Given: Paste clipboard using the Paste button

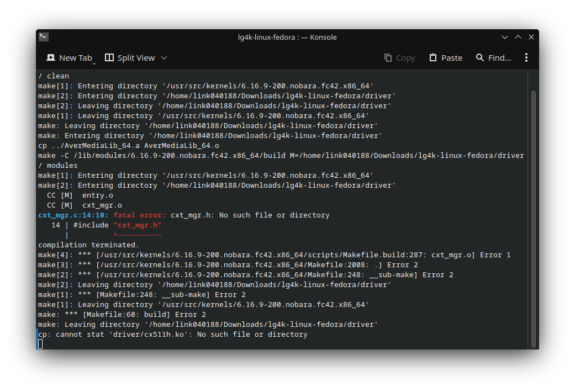Looking at the screenshot, I should pos(445,58).
